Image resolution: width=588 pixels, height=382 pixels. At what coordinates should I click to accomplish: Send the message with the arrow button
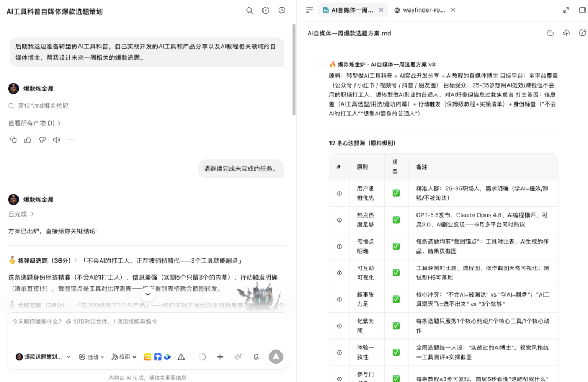(276, 357)
